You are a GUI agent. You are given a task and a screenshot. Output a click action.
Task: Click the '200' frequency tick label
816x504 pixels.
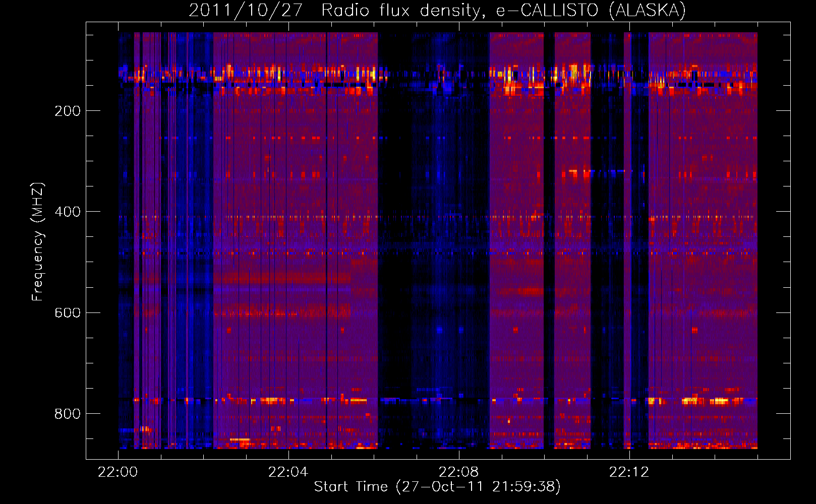pos(68,111)
